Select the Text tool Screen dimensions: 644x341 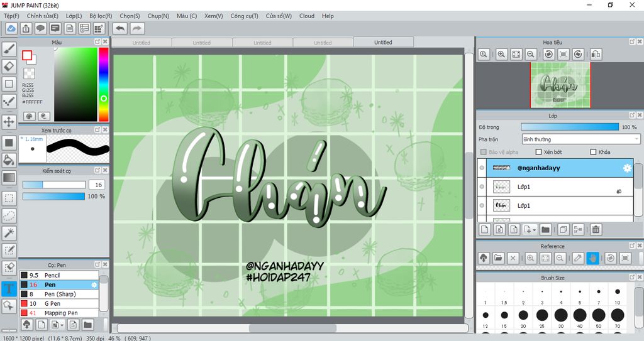pos(9,288)
